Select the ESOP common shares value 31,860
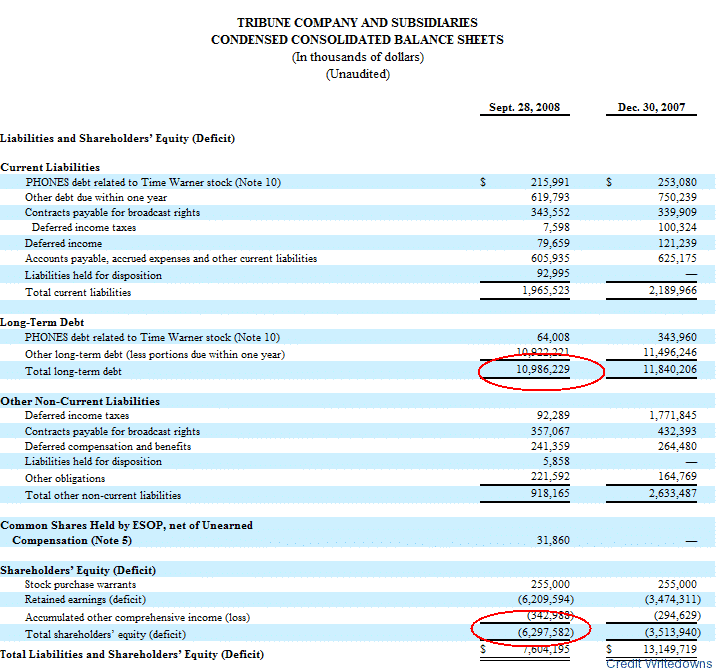This screenshot has width=716, height=672. click(553, 540)
